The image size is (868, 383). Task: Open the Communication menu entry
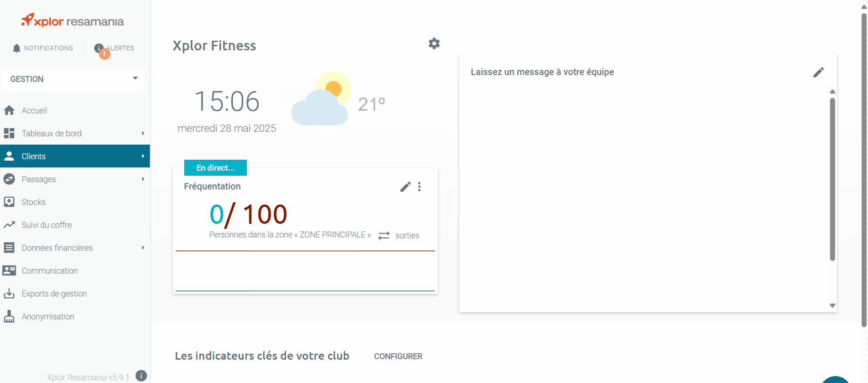[75, 270]
